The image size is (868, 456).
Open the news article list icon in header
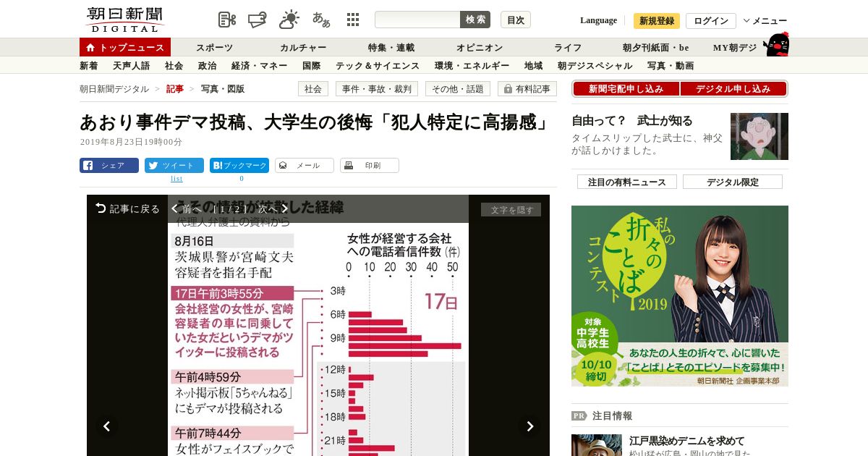point(227,20)
